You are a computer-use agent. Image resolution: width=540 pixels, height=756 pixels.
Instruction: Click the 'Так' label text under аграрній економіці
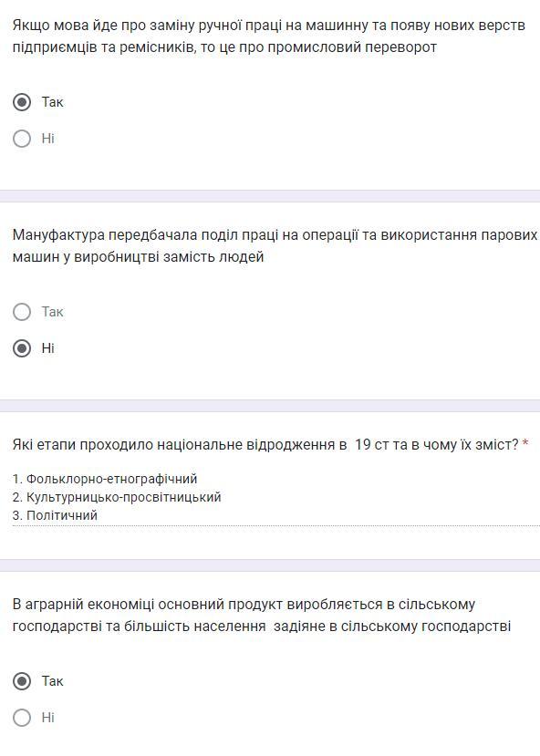(x=52, y=681)
